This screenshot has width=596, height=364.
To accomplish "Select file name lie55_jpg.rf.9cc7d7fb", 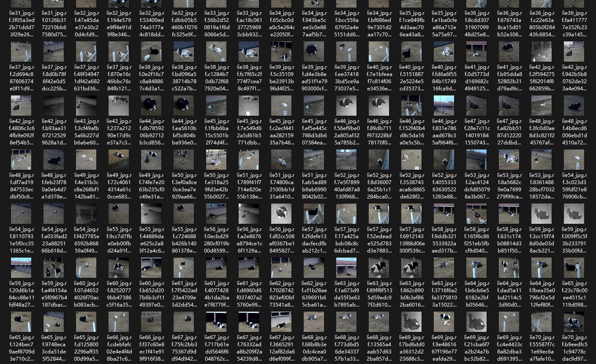I will (119, 240).
